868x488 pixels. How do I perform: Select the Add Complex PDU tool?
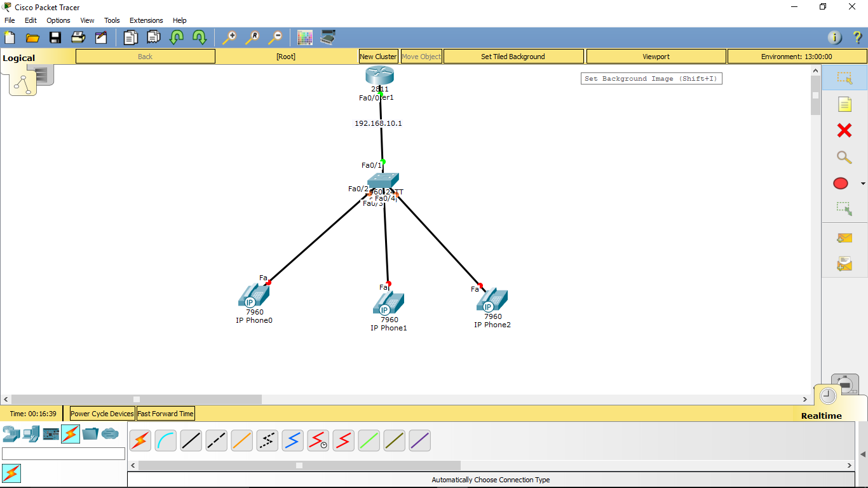click(844, 263)
